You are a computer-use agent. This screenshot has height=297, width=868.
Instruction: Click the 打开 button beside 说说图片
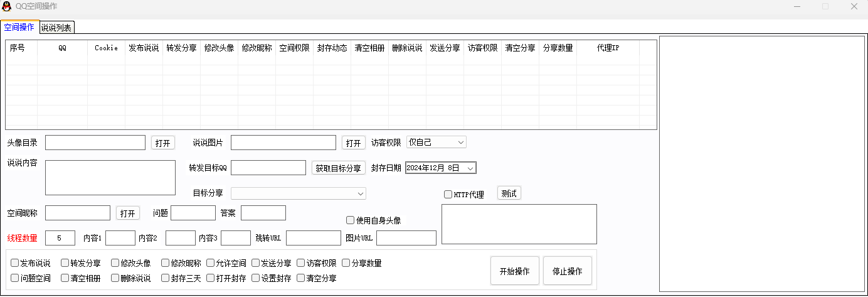[x=353, y=143]
